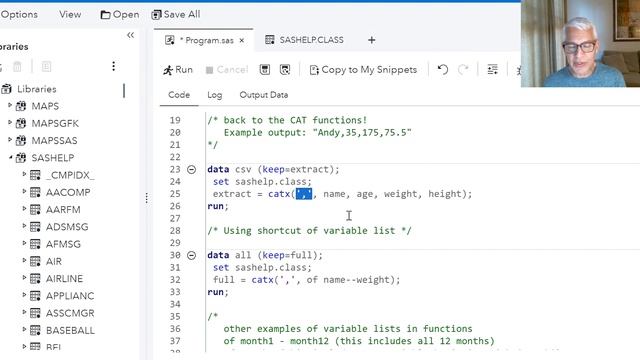The height and width of the screenshot is (360, 640).
Task: Run the SAS program
Action: pyautogui.click(x=178, y=70)
